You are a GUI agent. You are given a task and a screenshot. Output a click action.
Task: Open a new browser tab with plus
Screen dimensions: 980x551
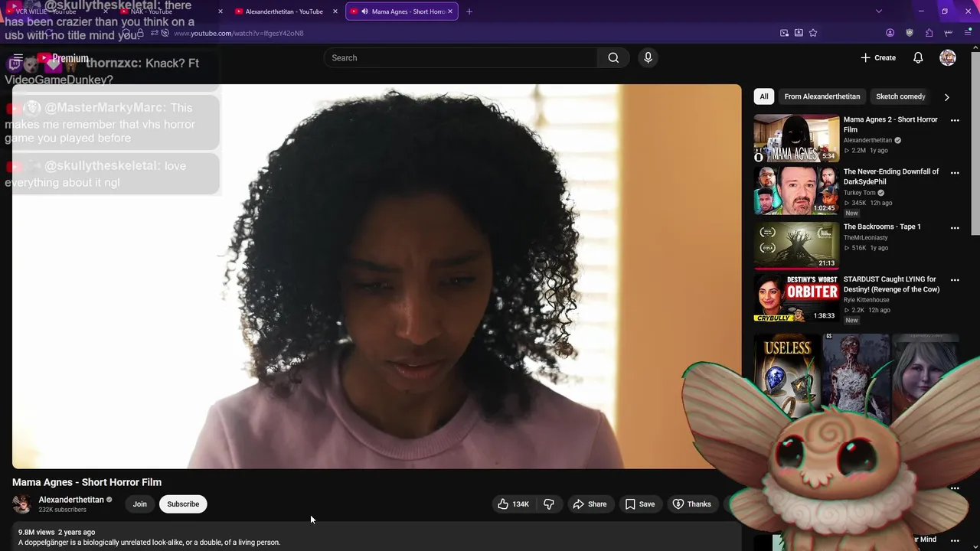pos(469,11)
